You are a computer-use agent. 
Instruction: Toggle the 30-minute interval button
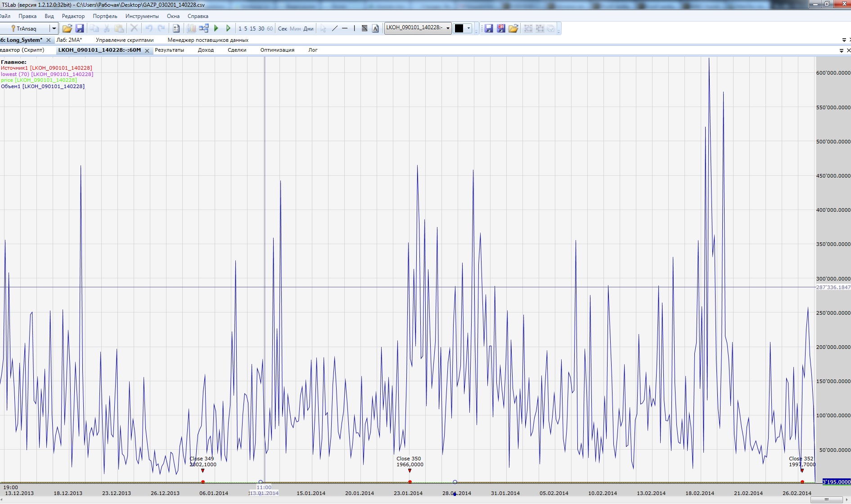[x=261, y=28]
